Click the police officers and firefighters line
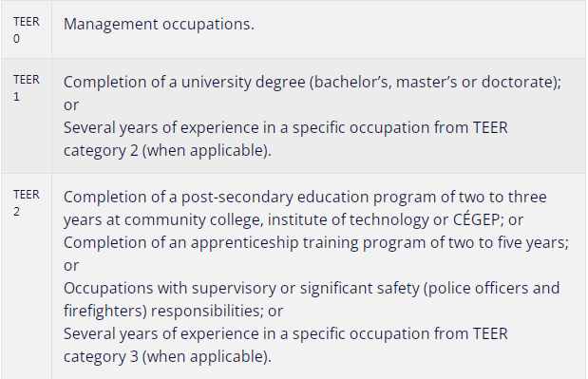 pos(312,288)
